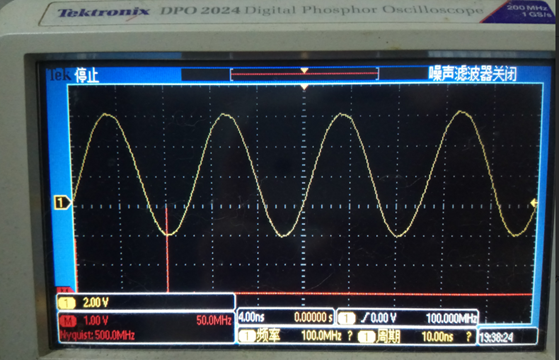Click the trigger position marker atop the graticule

click(304, 87)
